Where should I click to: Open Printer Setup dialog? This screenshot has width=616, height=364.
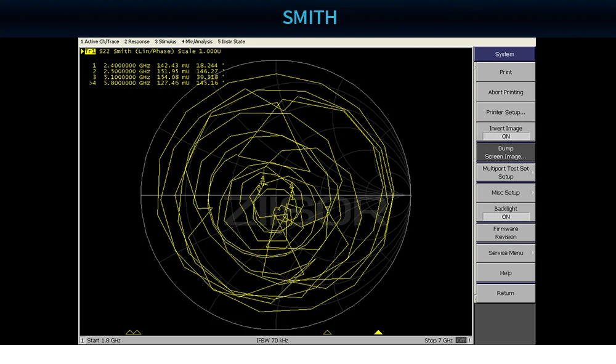(505, 113)
